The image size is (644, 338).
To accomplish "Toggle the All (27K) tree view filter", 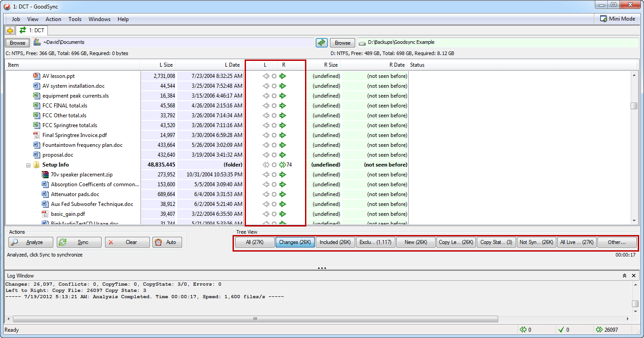I will click(254, 242).
